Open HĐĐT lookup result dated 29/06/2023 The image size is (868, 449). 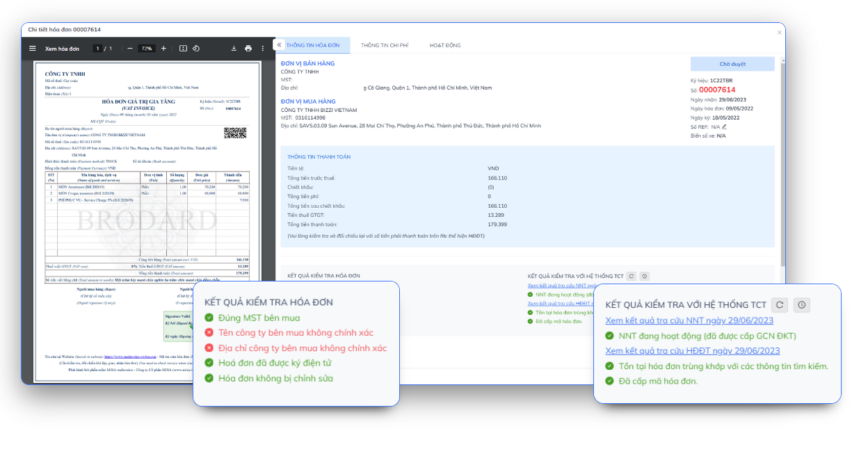point(692,351)
